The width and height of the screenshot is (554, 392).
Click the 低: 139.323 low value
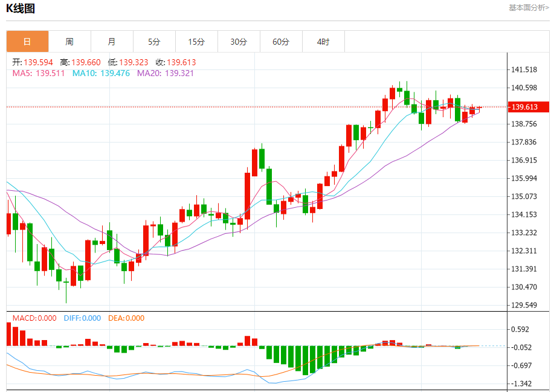[128, 62]
